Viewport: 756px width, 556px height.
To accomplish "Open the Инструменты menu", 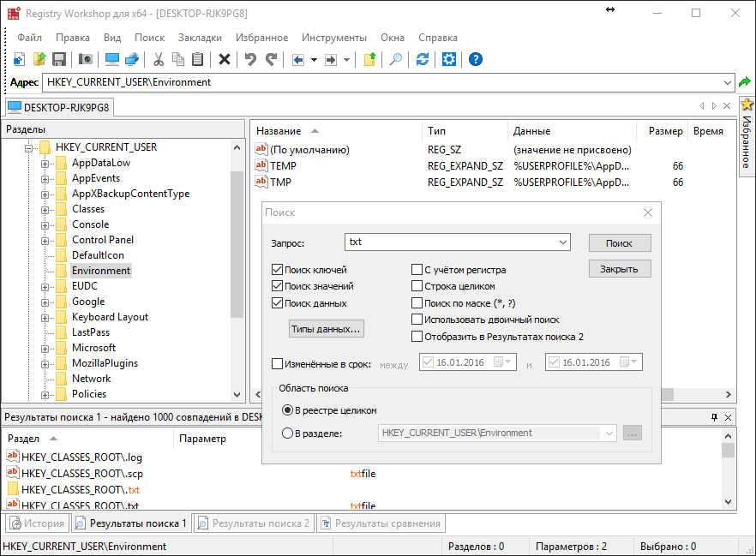I will click(334, 38).
